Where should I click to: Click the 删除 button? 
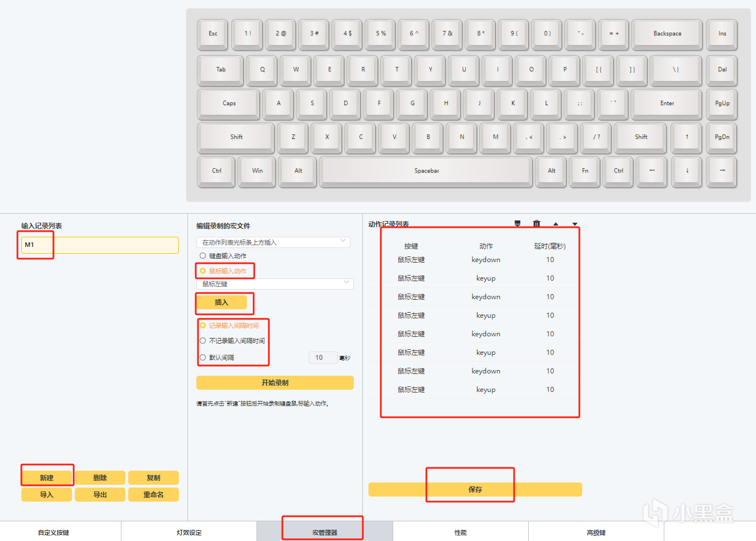click(x=100, y=477)
